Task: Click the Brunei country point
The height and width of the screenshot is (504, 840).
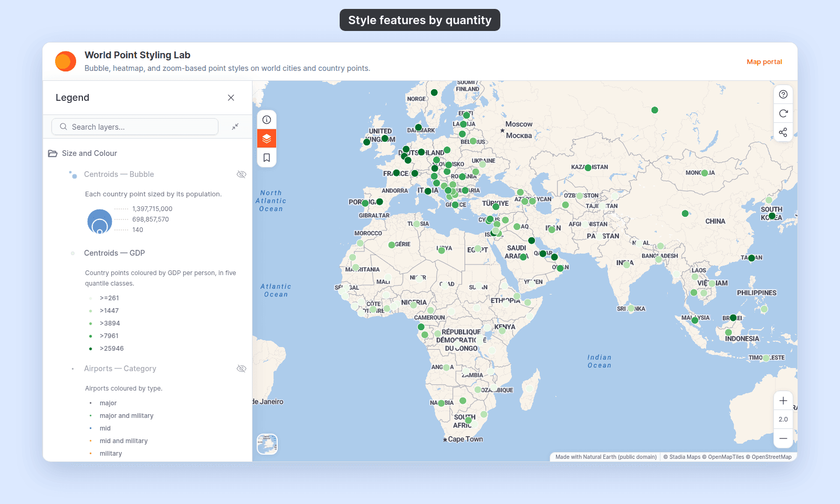Action: 733,318
